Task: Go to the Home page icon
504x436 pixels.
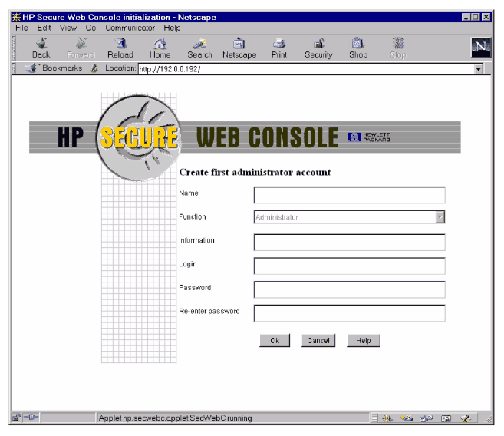Action: 160,43
